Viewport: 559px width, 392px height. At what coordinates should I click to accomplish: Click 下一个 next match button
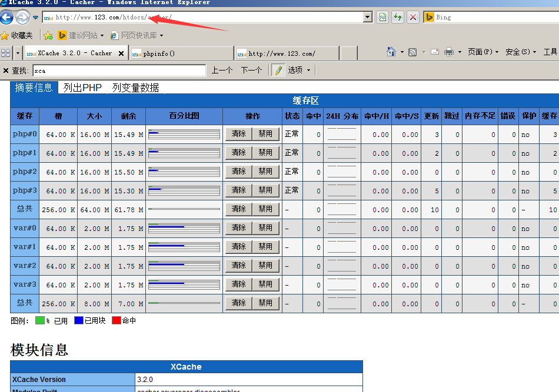tap(251, 70)
